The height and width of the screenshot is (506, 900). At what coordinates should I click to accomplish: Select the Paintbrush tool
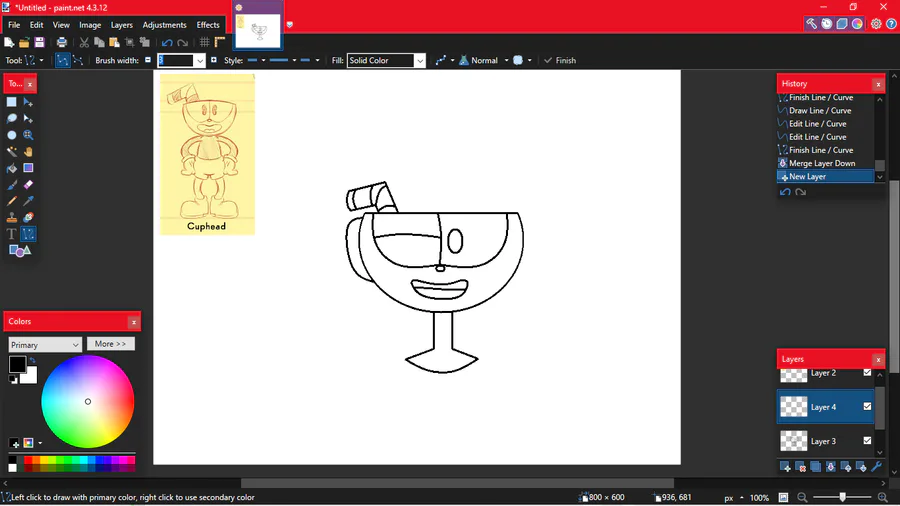click(x=11, y=185)
